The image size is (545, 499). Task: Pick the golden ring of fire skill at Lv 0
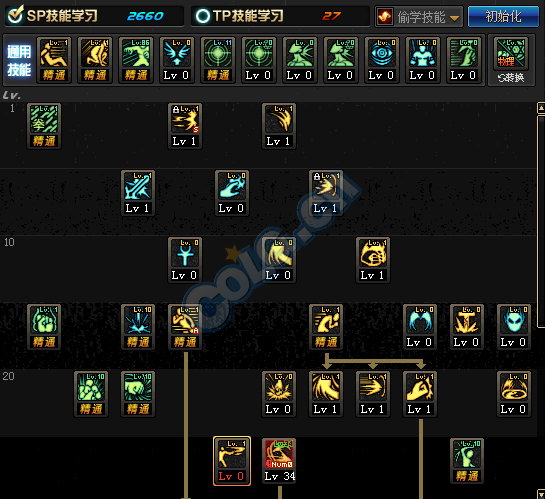[514, 394]
